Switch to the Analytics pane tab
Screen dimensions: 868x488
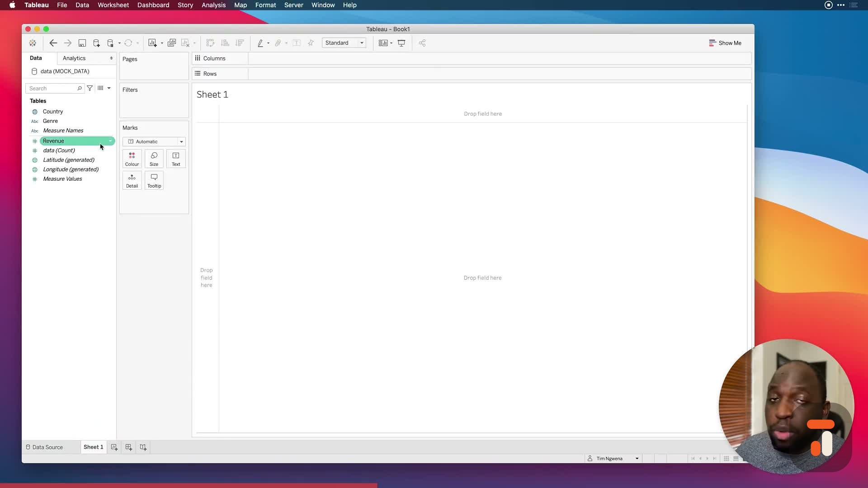[x=74, y=58]
